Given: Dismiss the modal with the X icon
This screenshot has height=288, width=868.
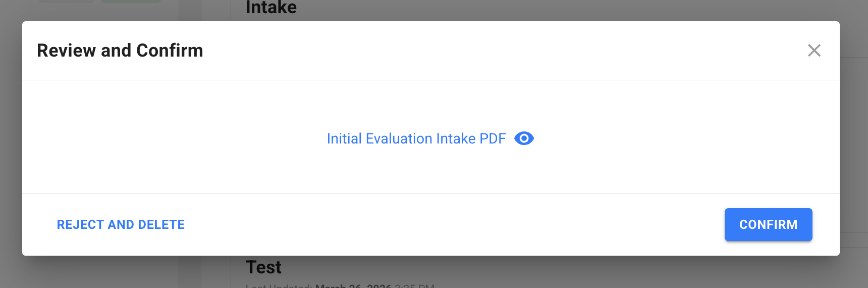Looking at the screenshot, I should pyautogui.click(x=814, y=51).
